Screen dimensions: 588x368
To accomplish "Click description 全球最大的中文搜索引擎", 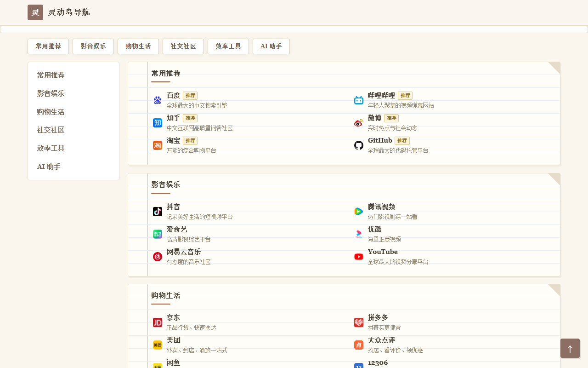I will [197, 106].
